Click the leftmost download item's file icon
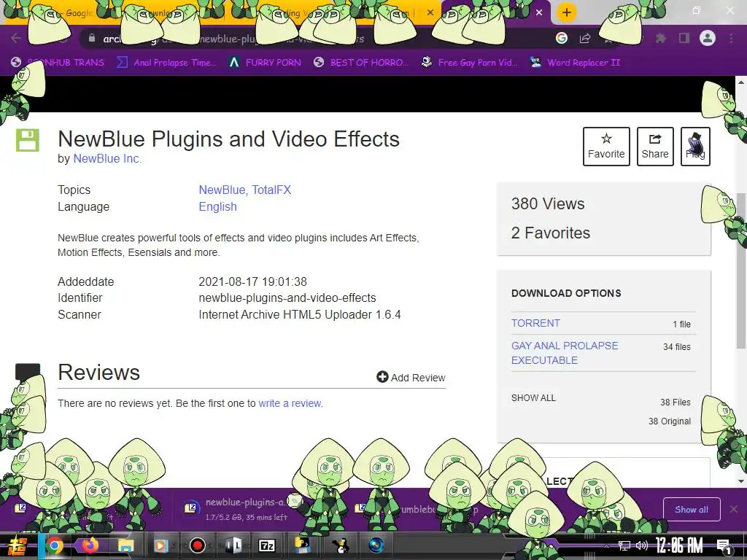The height and width of the screenshot is (560, 747). [20, 508]
